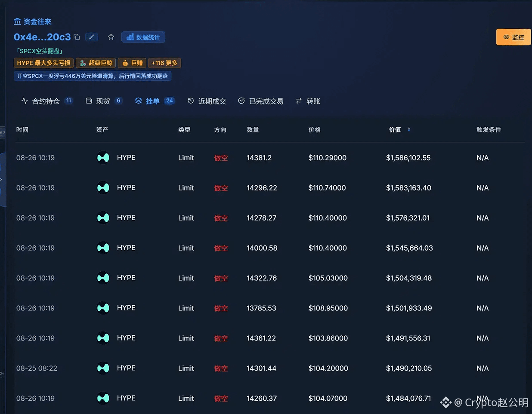The height and width of the screenshot is (414, 532).
Task: Switch to the 挂单 tab
Action: point(155,101)
